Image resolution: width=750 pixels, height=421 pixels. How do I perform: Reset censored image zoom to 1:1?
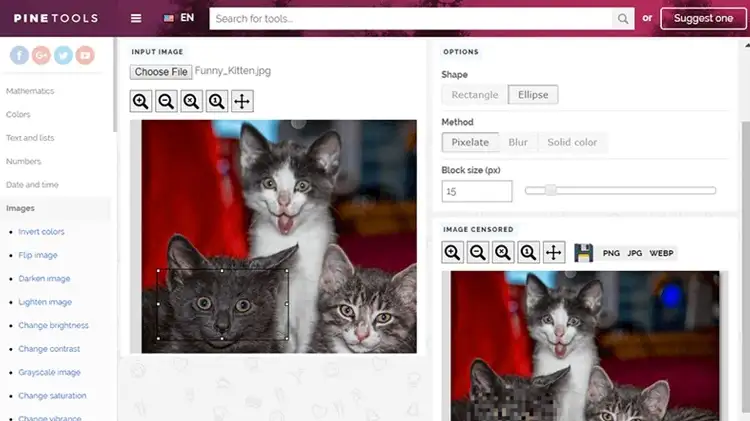coord(529,252)
